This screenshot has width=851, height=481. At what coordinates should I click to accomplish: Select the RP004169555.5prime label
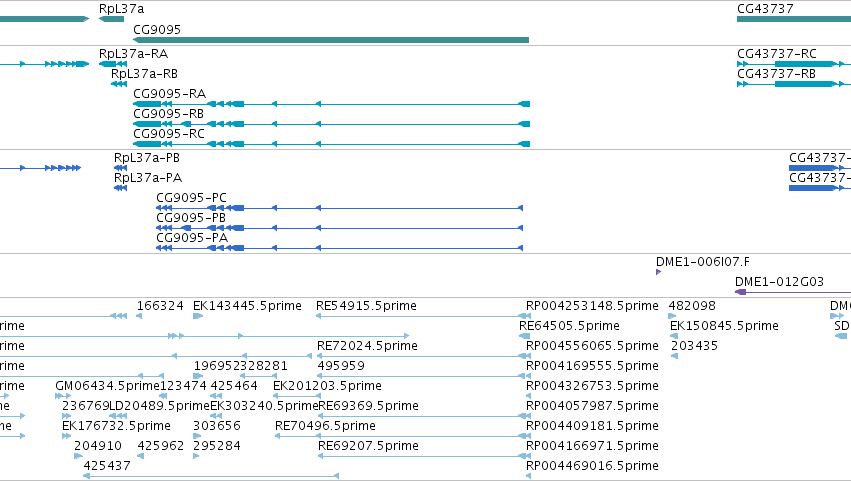click(x=592, y=366)
